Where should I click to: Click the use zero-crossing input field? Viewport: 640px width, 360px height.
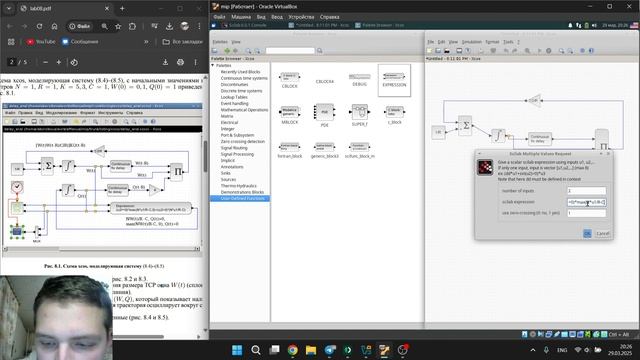pyautogui.click(x=586, y=213)
